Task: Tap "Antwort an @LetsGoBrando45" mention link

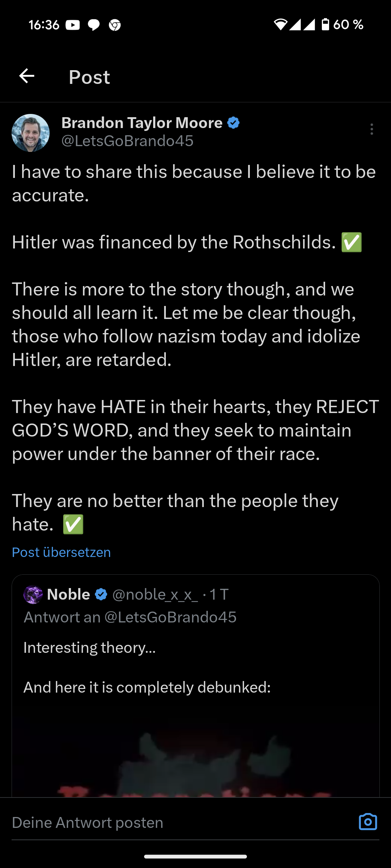Action: click(170, 617)
